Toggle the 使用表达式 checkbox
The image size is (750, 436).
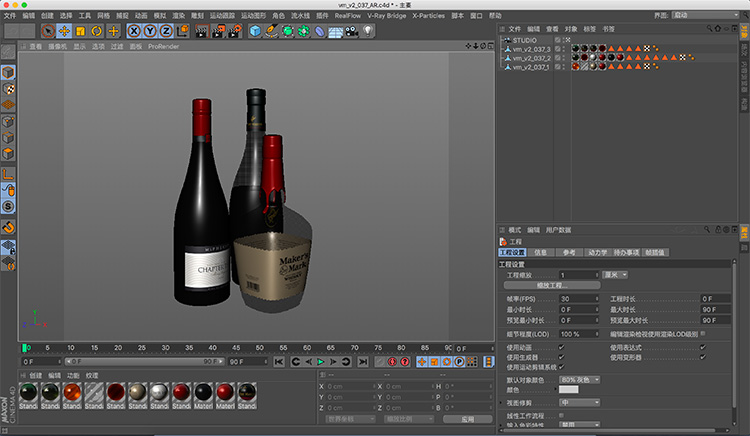(x=703, y=347)
